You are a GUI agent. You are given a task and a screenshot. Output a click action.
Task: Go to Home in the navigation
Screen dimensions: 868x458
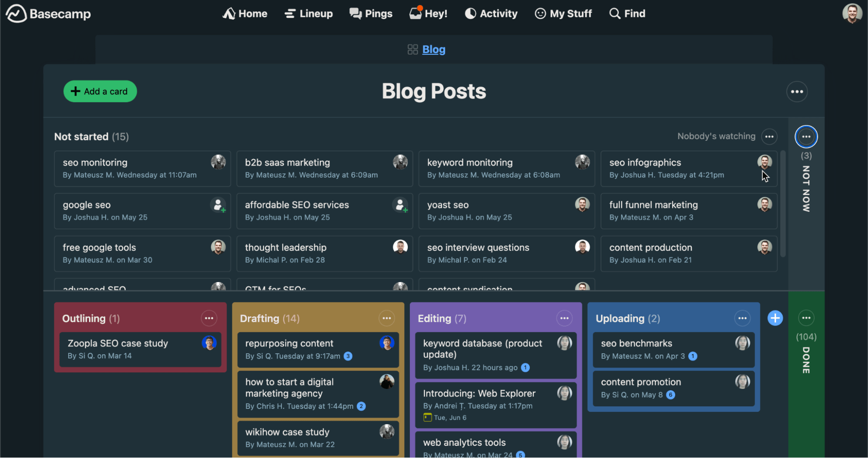[245, 13]
